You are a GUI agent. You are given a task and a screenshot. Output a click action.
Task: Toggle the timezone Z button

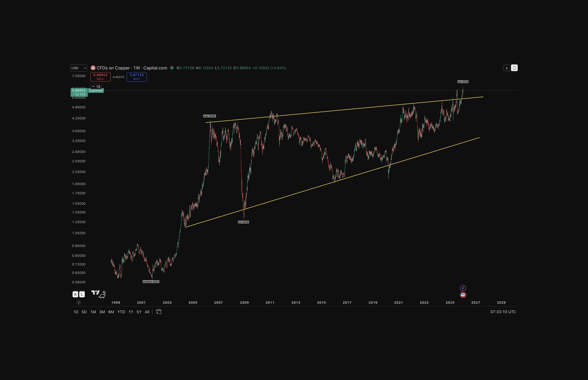[79, 303]
